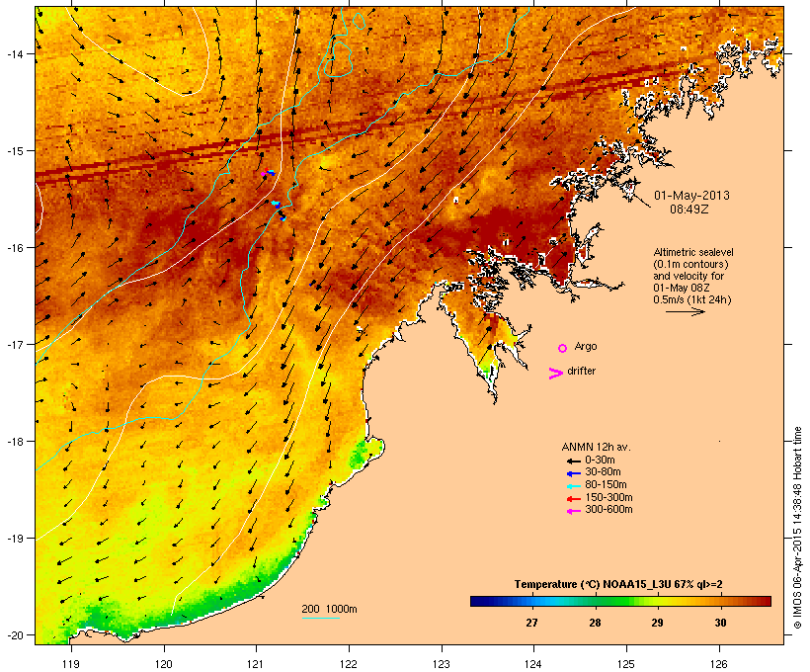Click the black 0-30m legend arrow
The width and height of the screenshot is (810, 672).
(x=573, y=461)
